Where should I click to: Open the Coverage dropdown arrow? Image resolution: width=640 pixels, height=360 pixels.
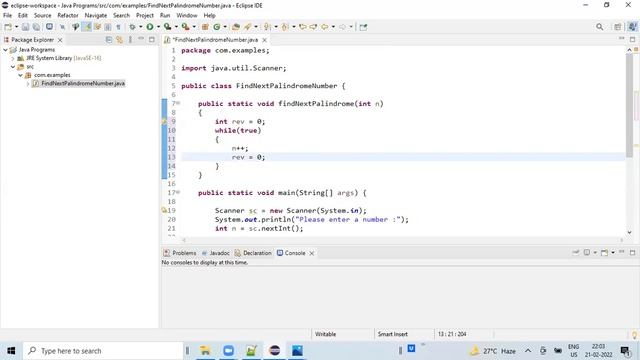click(x=176, y=27)
